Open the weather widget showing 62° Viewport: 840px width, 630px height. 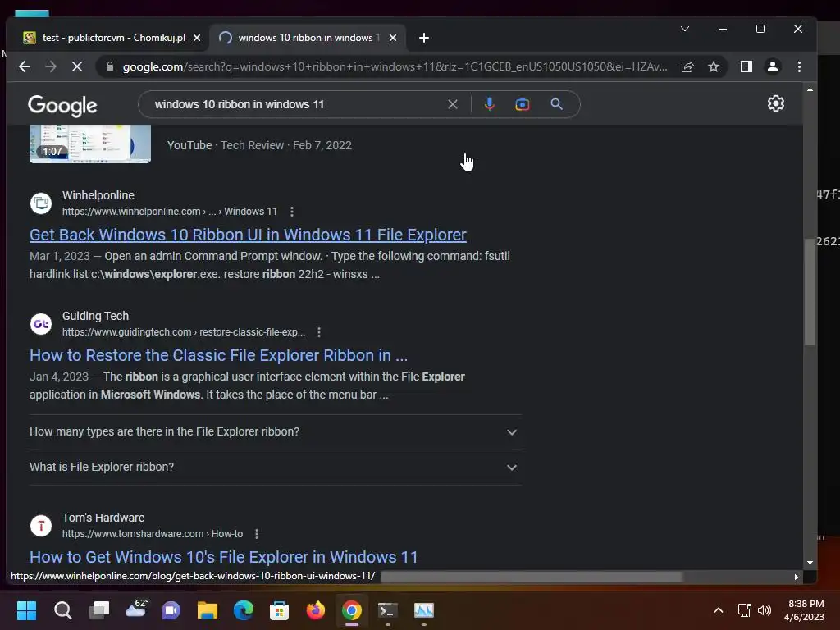pos(135,609)
